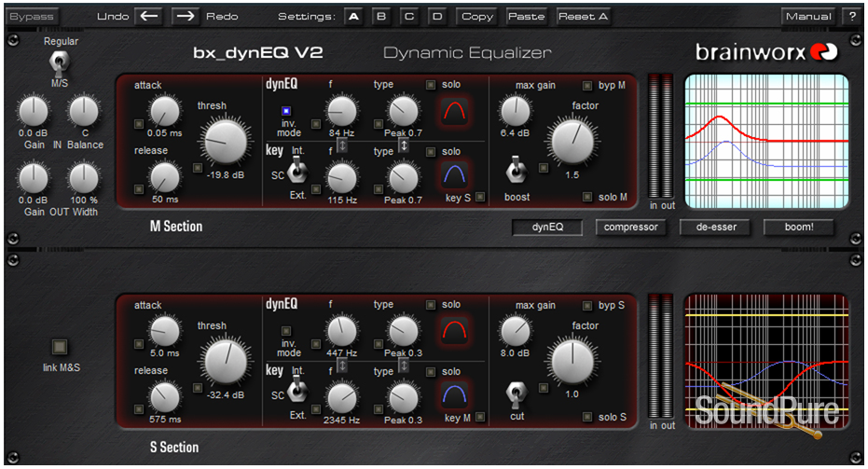Screen dimensions: 868x469
Task: Click the S section type link arrows icon
Action: 404,366
